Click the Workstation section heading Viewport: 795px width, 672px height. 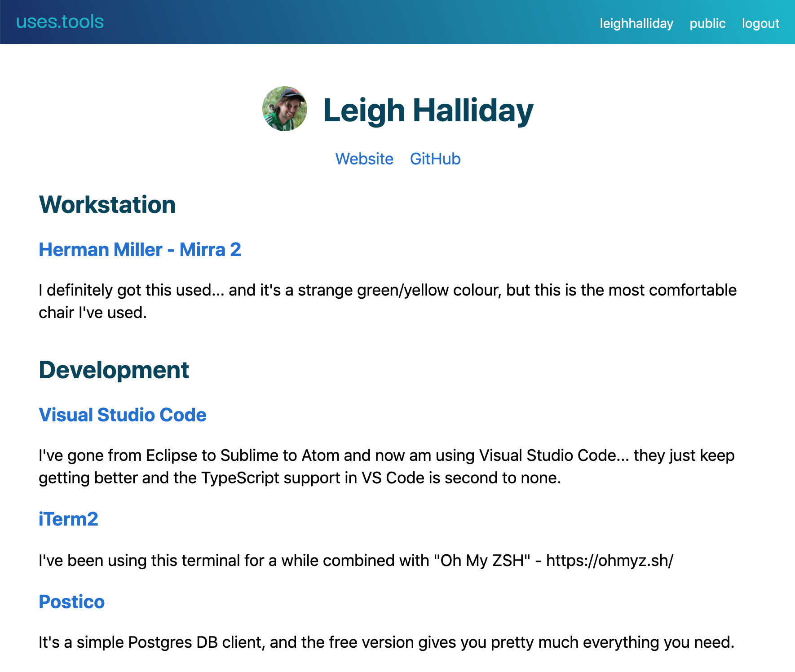[x=107, y=205]
